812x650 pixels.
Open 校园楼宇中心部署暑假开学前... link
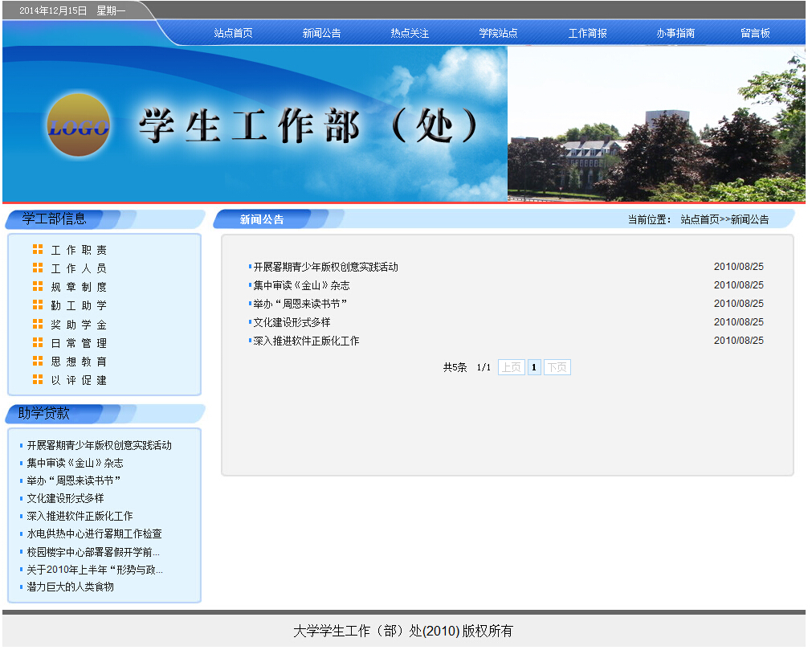click(x=93, y=552)
